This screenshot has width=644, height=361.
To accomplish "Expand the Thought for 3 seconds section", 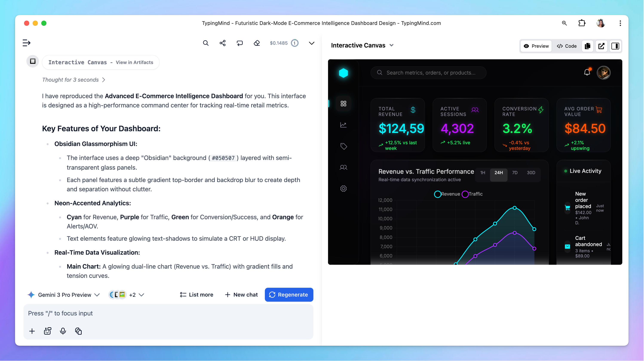I will pyautogui.click(x=74, y=80).
